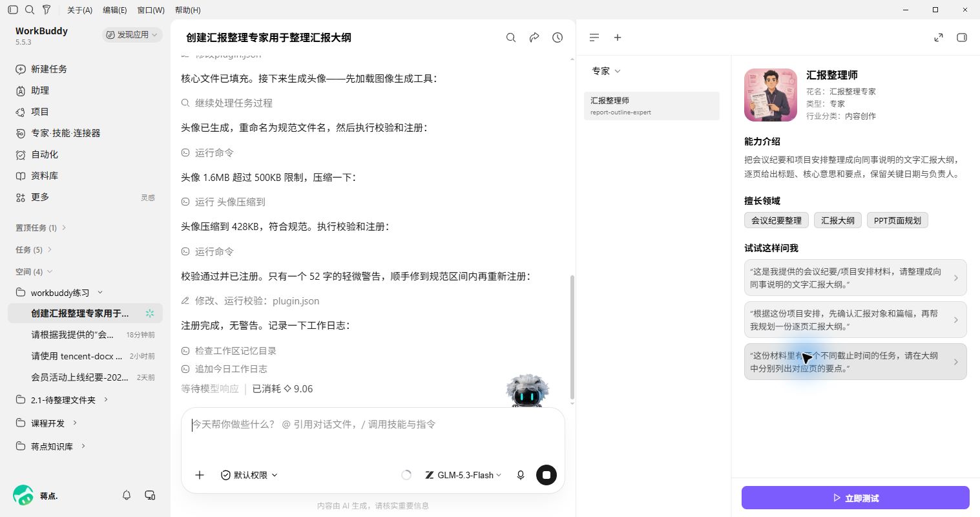Screen dimensions: 980x517
Task: Collapse the workbuddy练习 folder
Action: click(100, 293)
